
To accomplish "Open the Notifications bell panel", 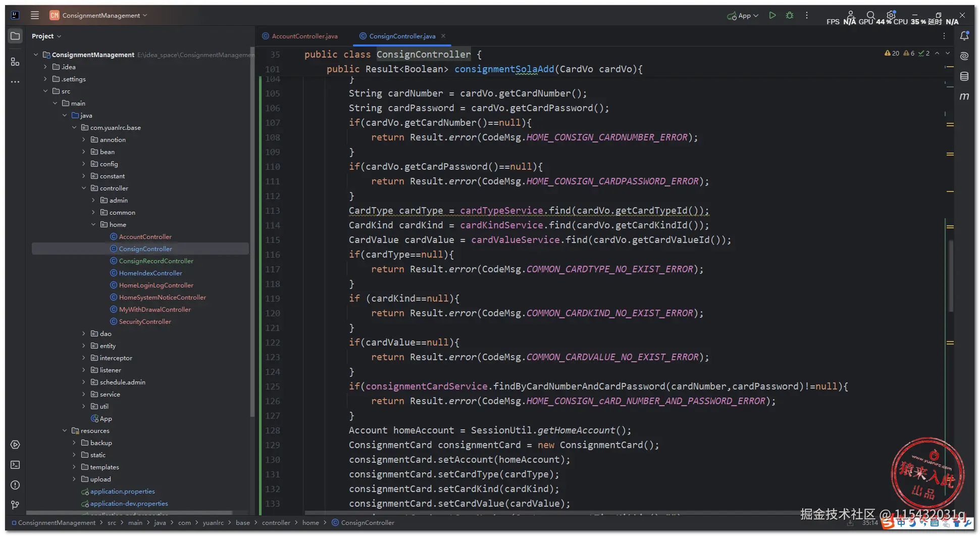I will 964,36.
